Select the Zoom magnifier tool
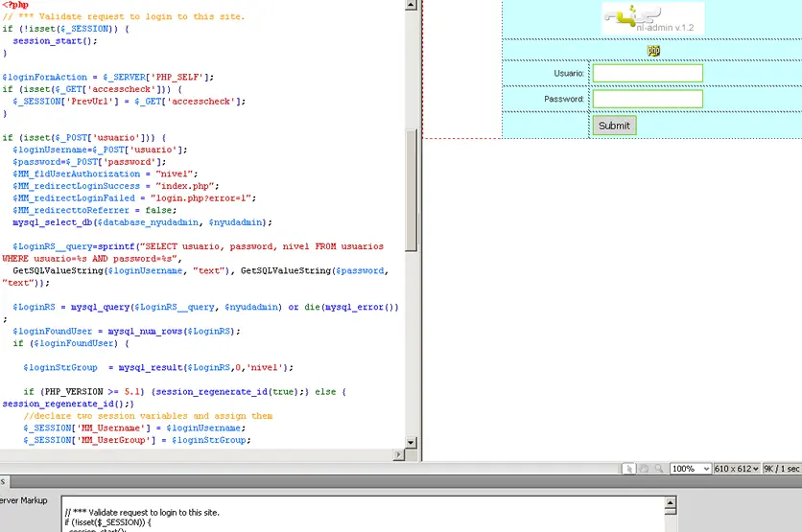 [659, 469]
